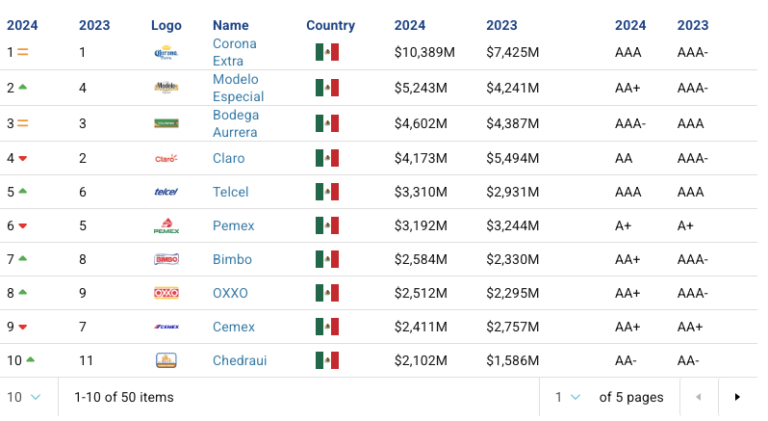This screenshot has width=768, height=421.
Task: Click the Bimbo logo icon
Action: [166, 259]
